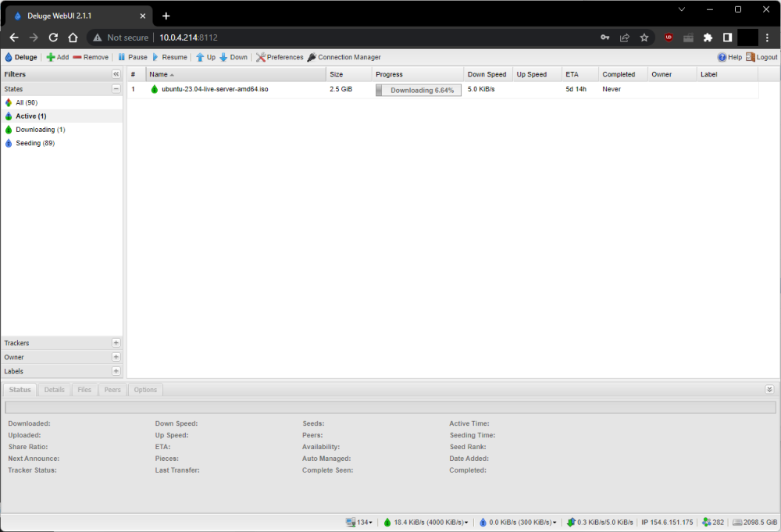Click the free disk space 2098.5 GiB
781x532 pixels.
[x=755, y=522]
